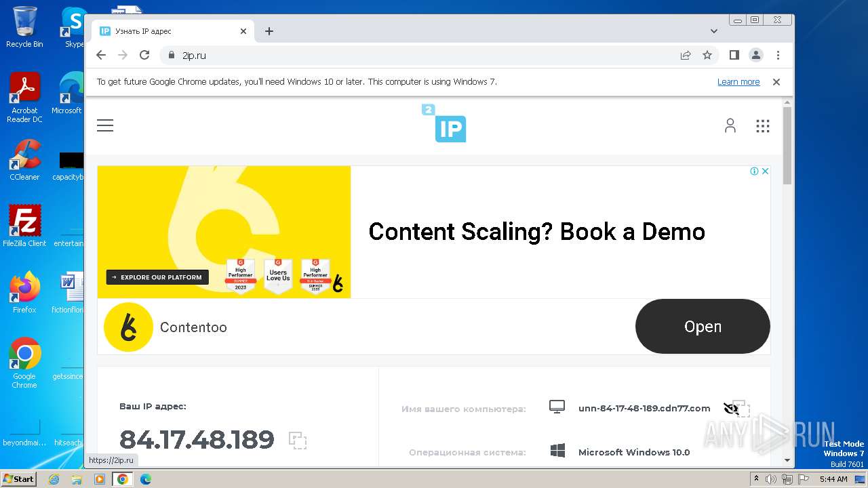Click the Windows logo beside operating system

coord(558,451)
